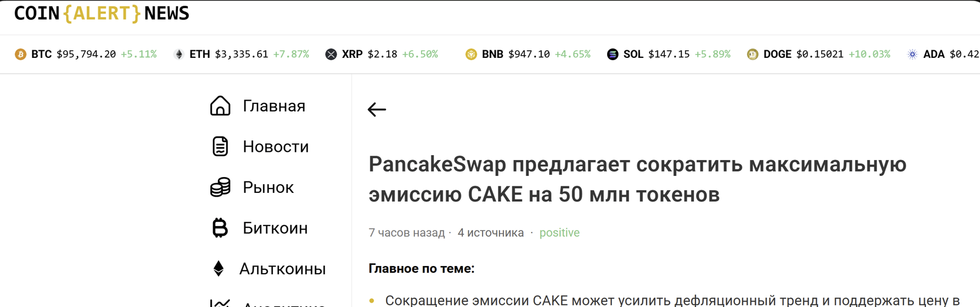Image resolution: width=980 pixels, height=307 pixels.
Task: Click the Bitcoin symbol icon in sidebar
Action: (x=219, y=228)
